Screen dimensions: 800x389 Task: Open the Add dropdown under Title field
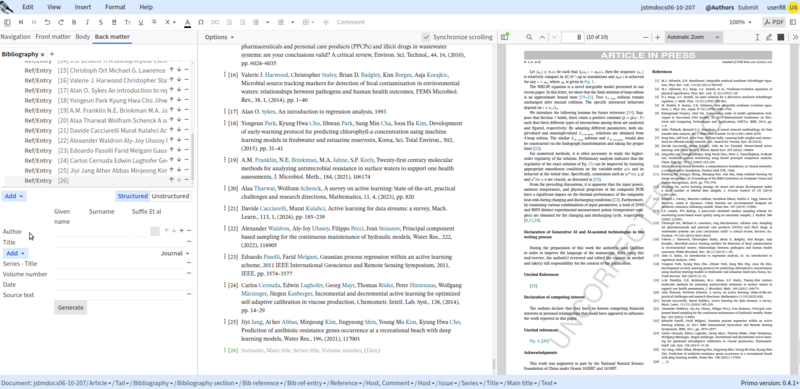(x=15, y=253)
